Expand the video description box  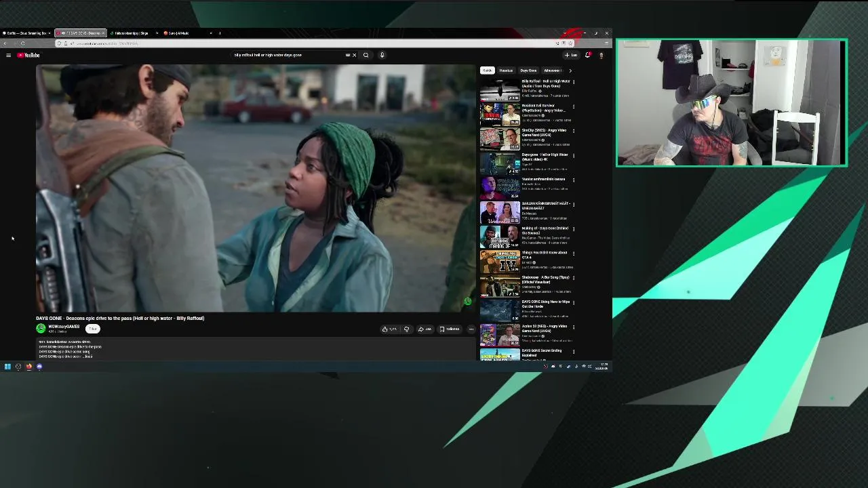coord(256,348)
